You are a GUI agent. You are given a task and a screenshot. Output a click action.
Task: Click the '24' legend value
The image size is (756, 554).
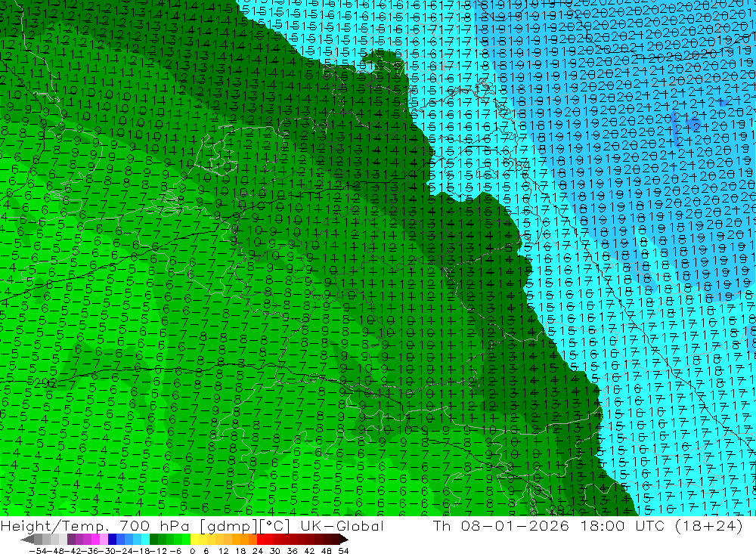[x=258, y=551]
